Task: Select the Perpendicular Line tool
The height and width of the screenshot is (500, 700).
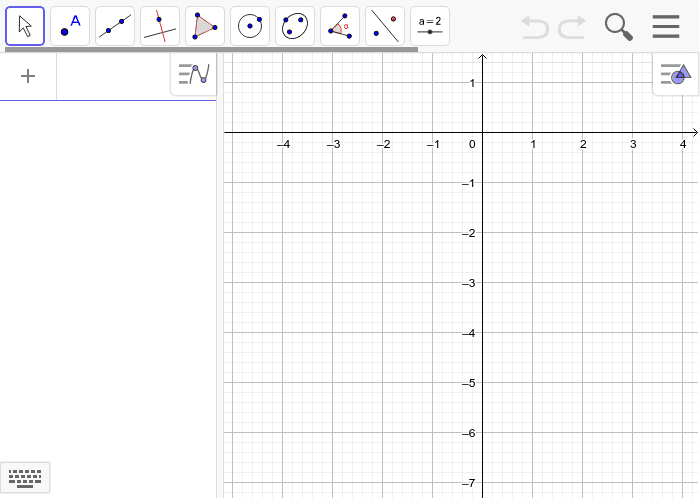Action: point(160,26)
